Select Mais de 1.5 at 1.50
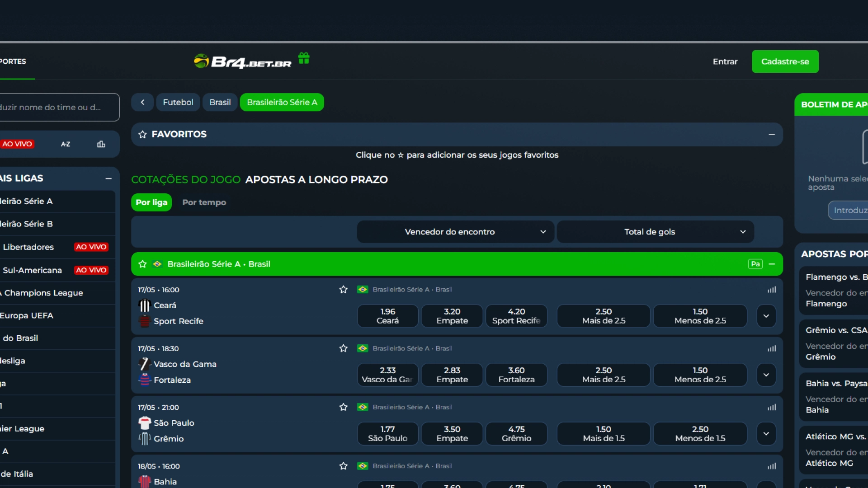This screenshot has height=488, width=868. 604,433
